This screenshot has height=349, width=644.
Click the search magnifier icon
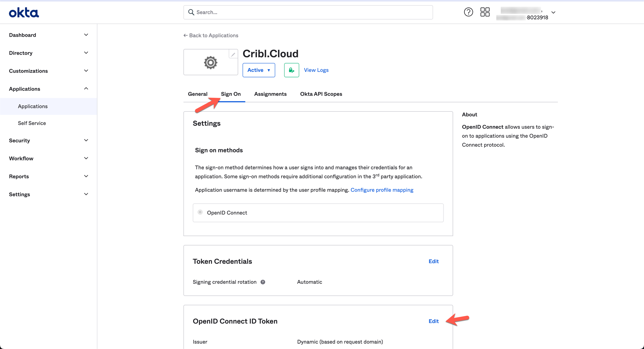[191, 12]
